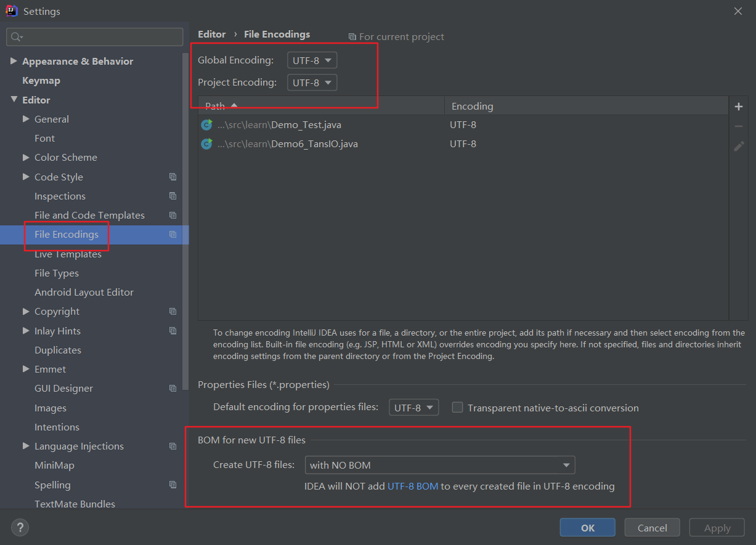
Task: Expand the Inlay Hints node
Action: coord(26,331)
